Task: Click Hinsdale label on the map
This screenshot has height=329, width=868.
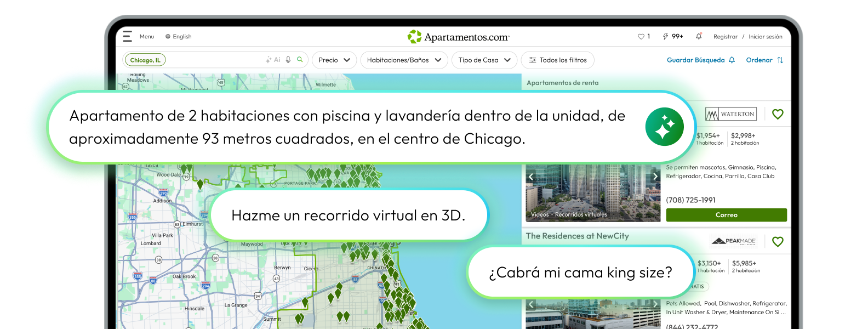Action: click(194, 308)
